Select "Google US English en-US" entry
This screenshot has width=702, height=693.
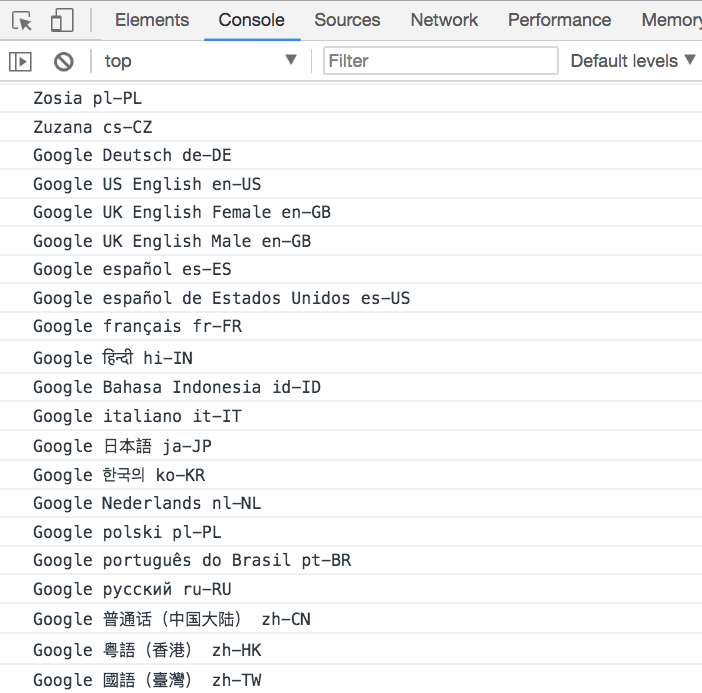pos(351,184)
